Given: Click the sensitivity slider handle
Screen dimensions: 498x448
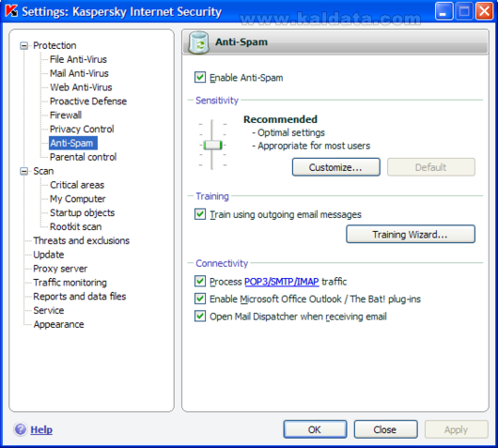Looking at the screenshot, I should click(x=212, y=145).
